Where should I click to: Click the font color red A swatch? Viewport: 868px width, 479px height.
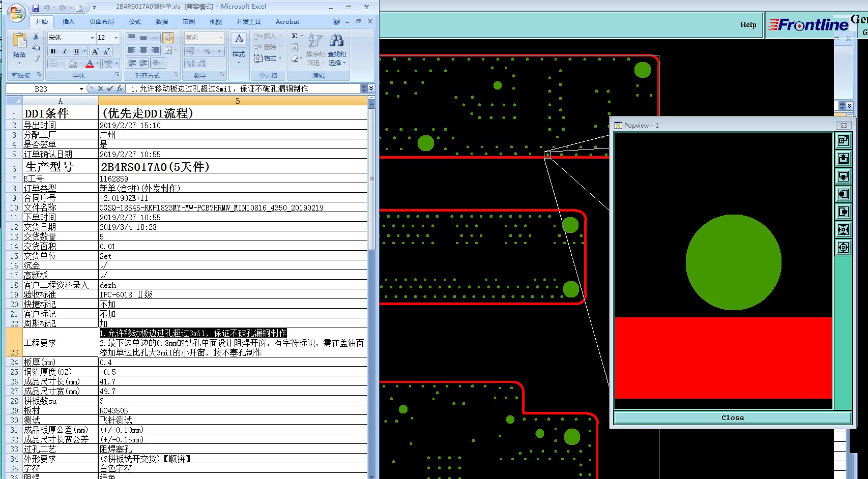(x=90, y=64)
